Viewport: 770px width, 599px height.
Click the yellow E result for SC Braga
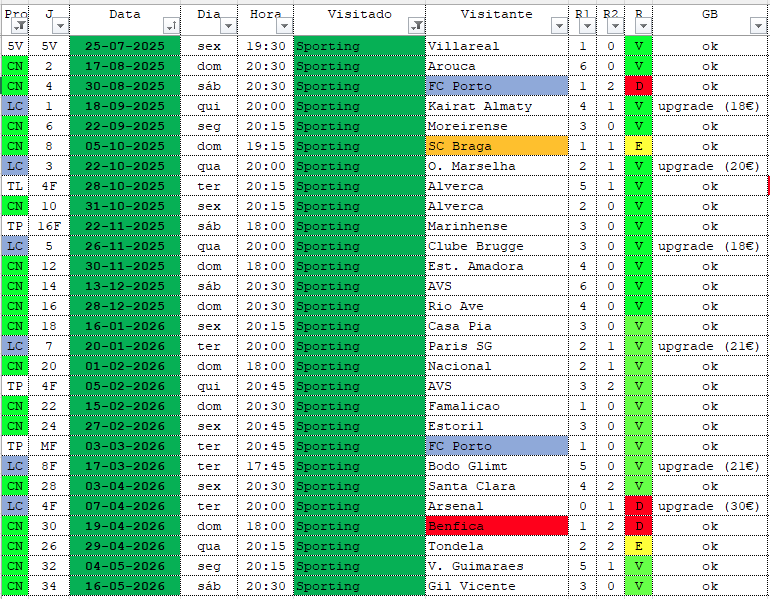[638, 146]
